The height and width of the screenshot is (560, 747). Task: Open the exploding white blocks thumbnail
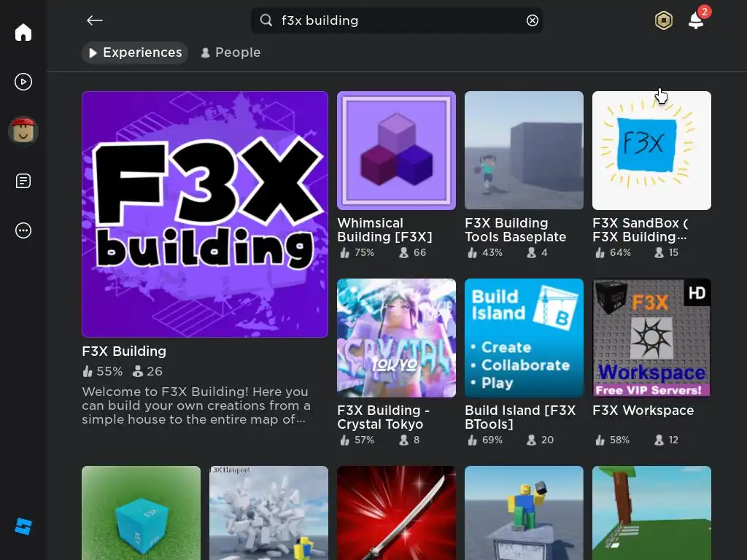tap(268, 513)
